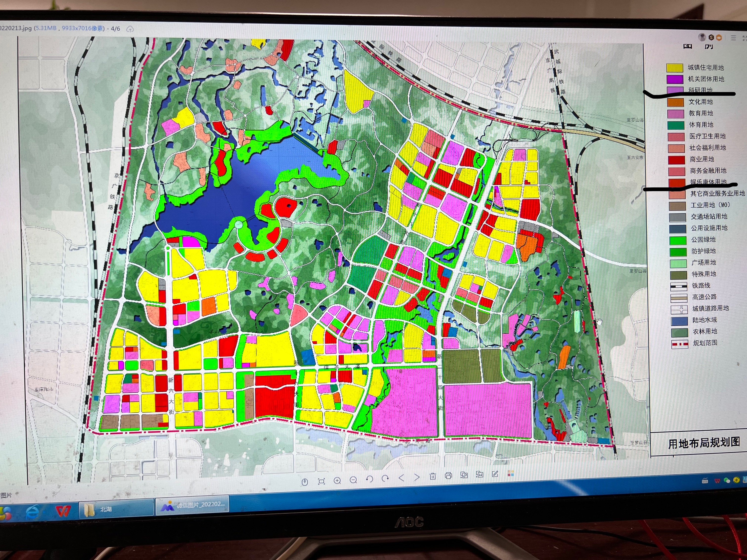Rotate the image counterclockwise
The width and height of the screenshot is (747, 560).
(369, 479)
